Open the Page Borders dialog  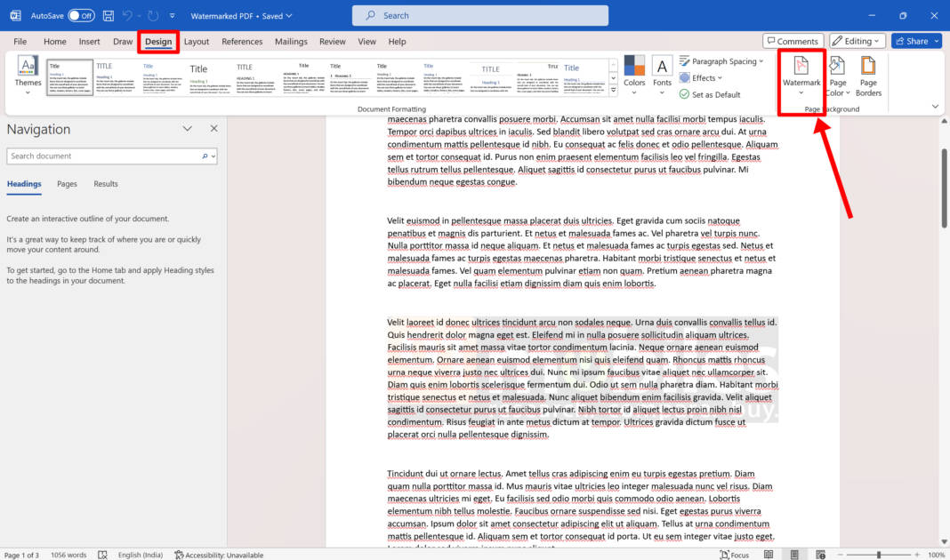coord(868,76)
